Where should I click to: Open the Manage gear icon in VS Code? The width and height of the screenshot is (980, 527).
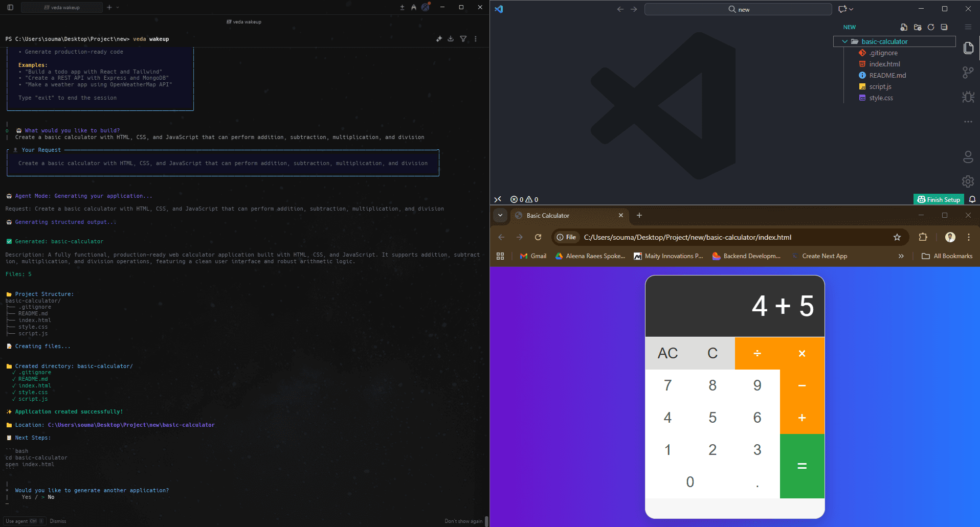coord(968,181)
